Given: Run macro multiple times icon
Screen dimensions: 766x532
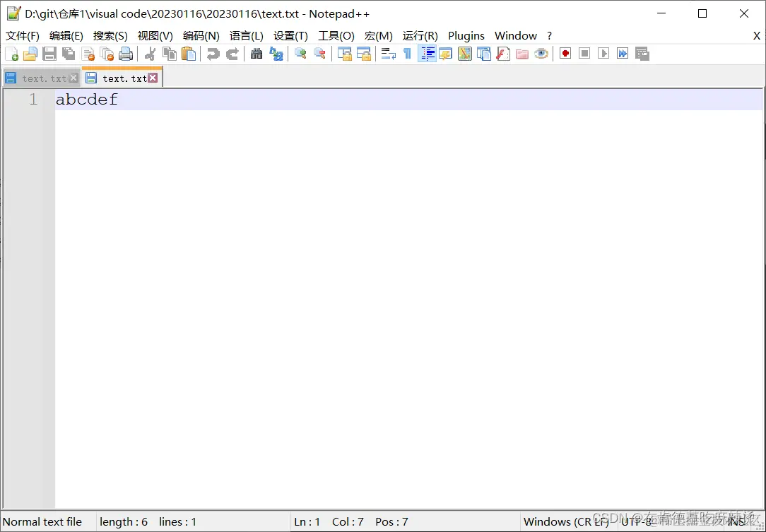Looking at the screenshot, I should coord(623,53).
